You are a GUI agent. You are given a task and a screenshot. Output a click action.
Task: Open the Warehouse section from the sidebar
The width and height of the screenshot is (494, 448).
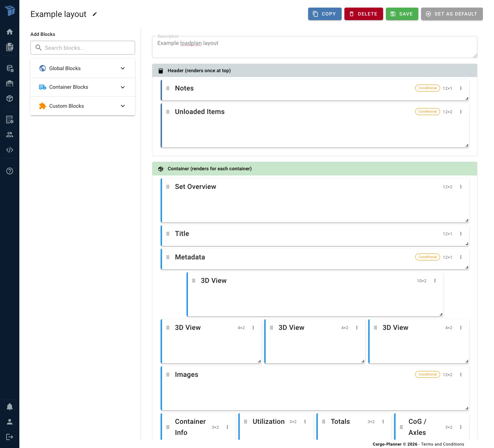(10, 84)
